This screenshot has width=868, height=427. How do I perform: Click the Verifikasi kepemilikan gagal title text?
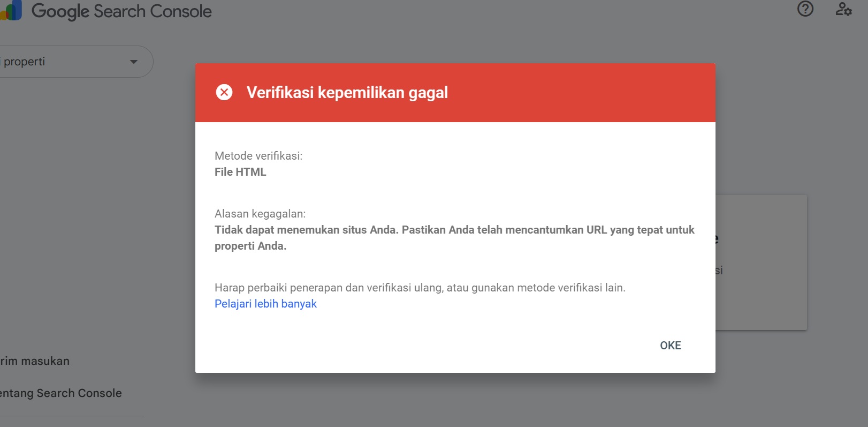pyautogui.click(x=347, y=93)
